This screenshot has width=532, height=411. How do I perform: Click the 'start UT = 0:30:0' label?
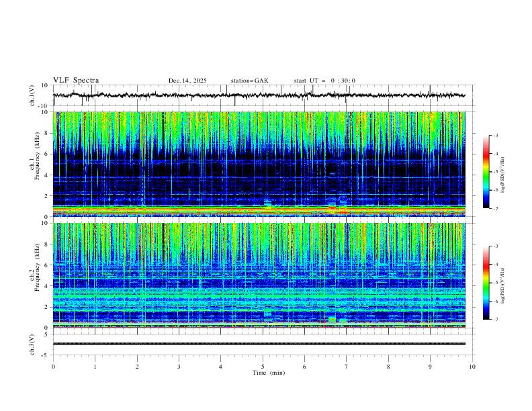(x=324, y=81)
